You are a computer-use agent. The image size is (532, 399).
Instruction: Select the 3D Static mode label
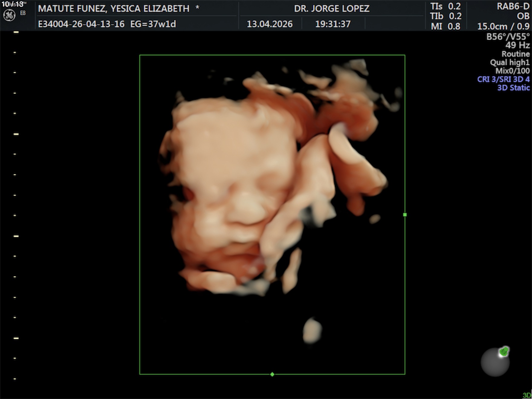(513, 88)
